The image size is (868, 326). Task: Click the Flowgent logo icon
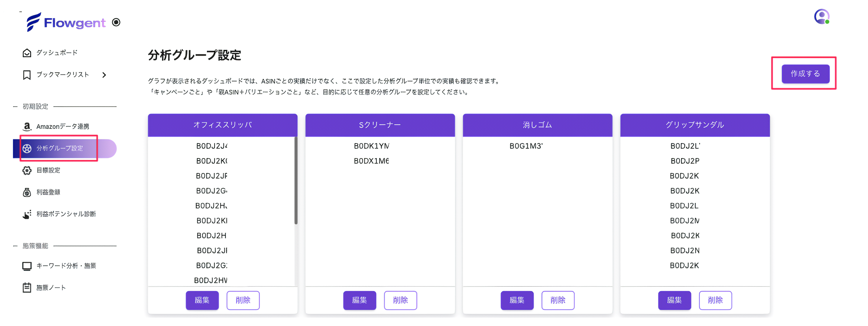click(34, 22)
